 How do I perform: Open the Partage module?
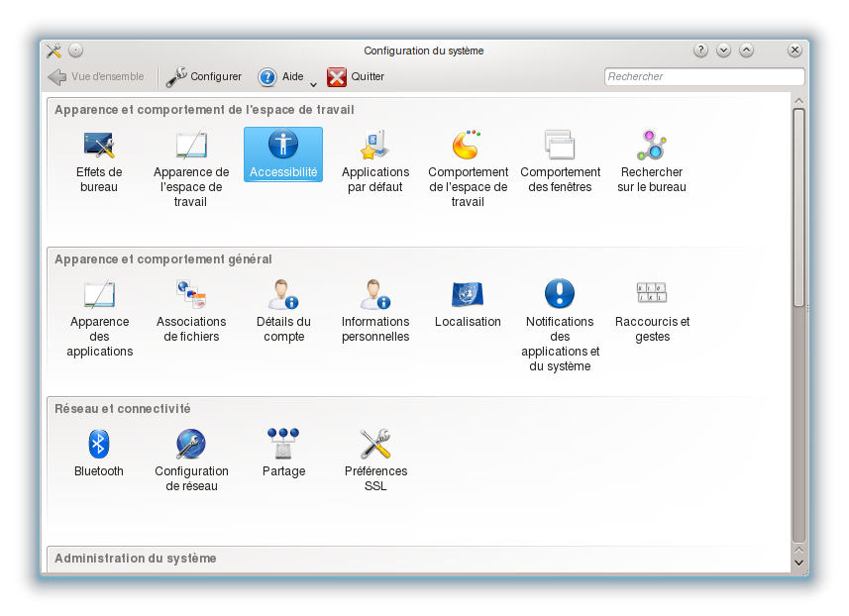(x=283, y=453)
